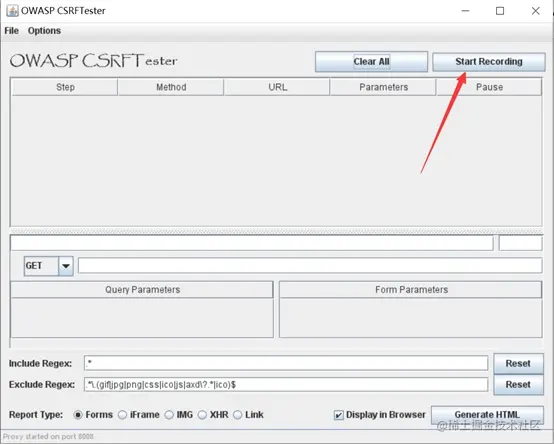
Task: Click the Java app icon in title bar
Action: 12,11
